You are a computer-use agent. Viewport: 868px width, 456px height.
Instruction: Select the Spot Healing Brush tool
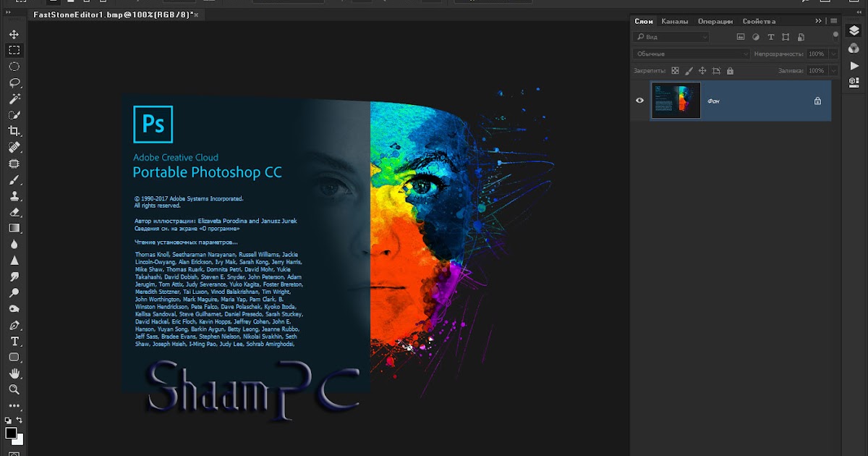coord(14,147)
